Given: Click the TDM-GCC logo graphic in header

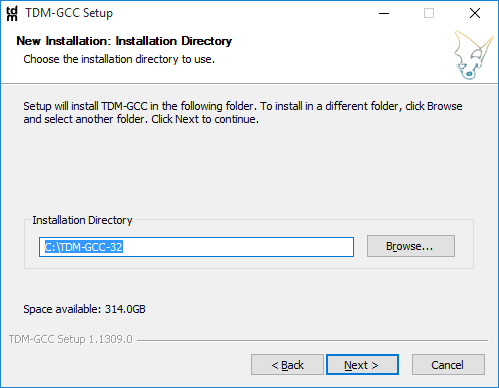Looking at the screenshot, I should pos(473,55).
